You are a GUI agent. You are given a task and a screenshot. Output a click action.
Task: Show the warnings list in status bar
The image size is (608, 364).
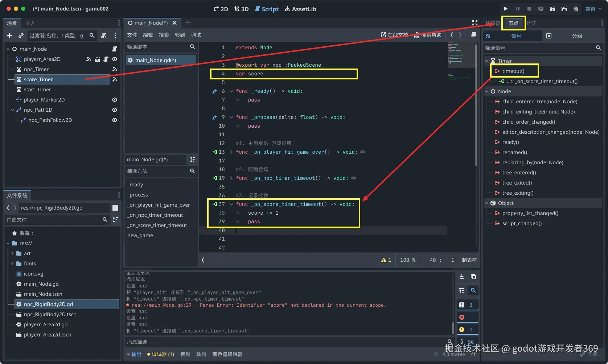coord(386,260)
